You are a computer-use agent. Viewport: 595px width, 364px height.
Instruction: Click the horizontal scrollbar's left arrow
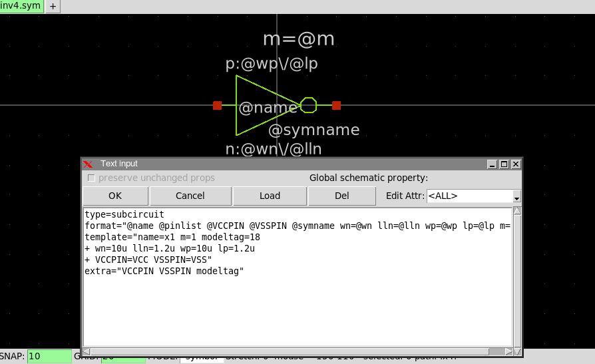click(x=87, y=351)
